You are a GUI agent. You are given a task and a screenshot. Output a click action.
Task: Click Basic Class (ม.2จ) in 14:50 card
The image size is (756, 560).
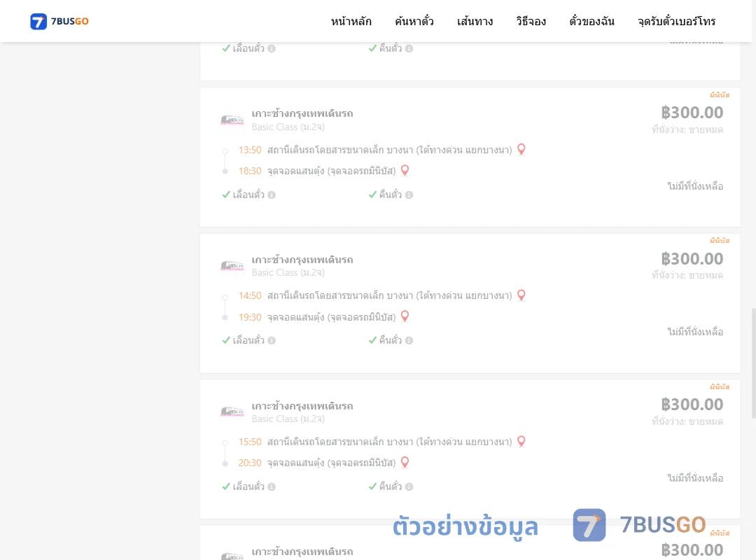(288, 272)
